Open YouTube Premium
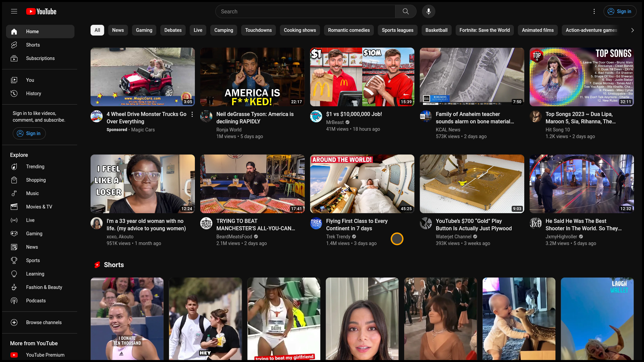 (x=40, y=355)
